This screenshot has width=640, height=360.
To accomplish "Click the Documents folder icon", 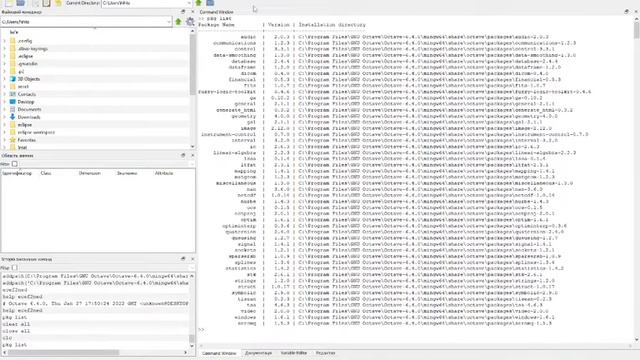I will coord(13,109).
